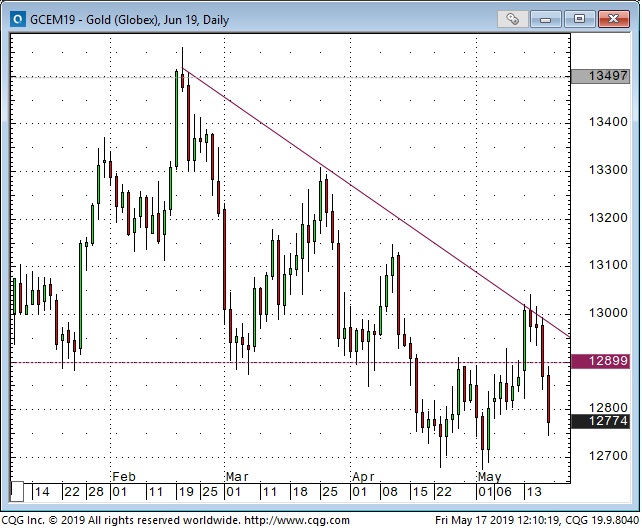Select the horizontal line at 12899

point(290,363)
